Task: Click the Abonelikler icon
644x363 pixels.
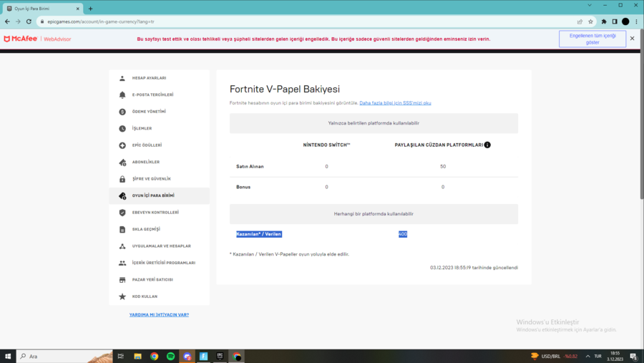Action: [122, 163]
